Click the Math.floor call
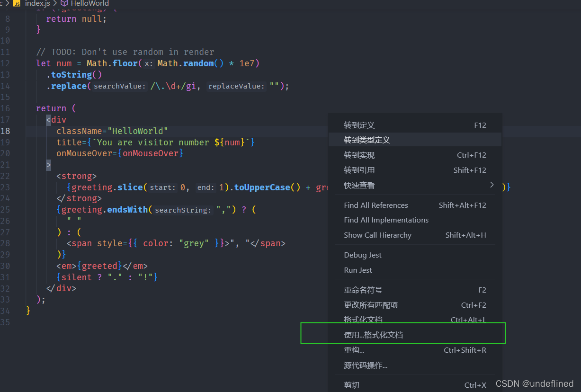581x392 pixels. coord(112,63)
